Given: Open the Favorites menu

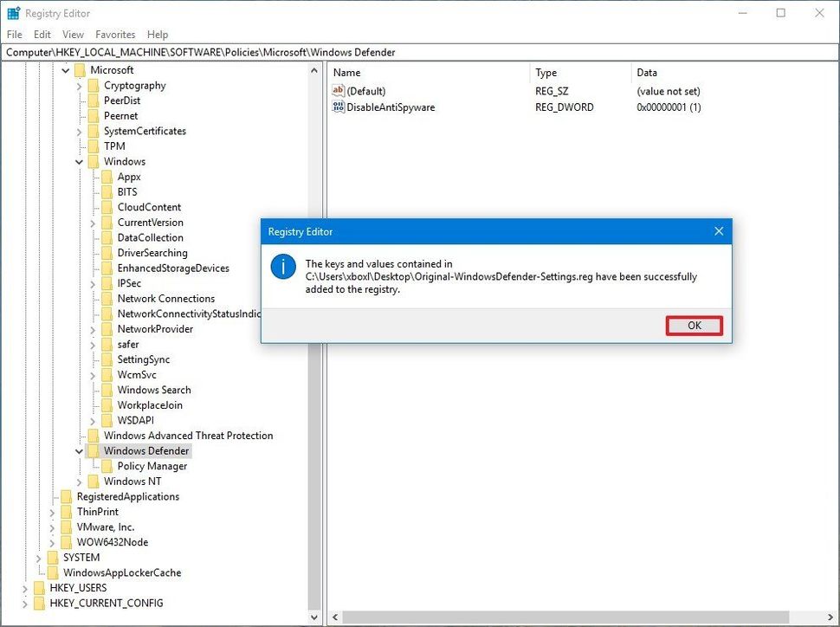Looking at the screenshot, I should coord(115,35).
